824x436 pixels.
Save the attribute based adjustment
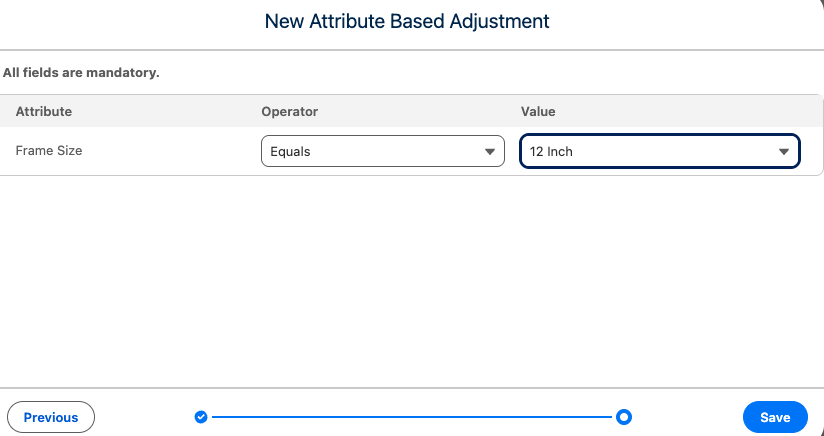(x=775, y=417)
